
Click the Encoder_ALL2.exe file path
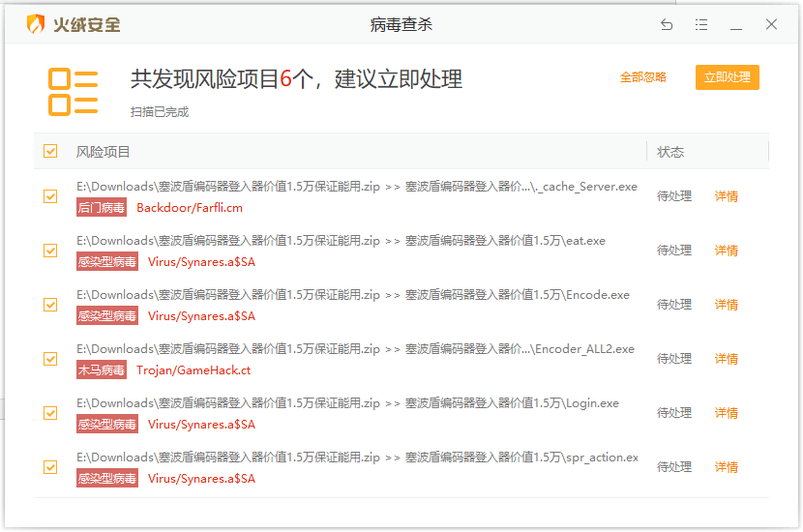tap(355, 349)
